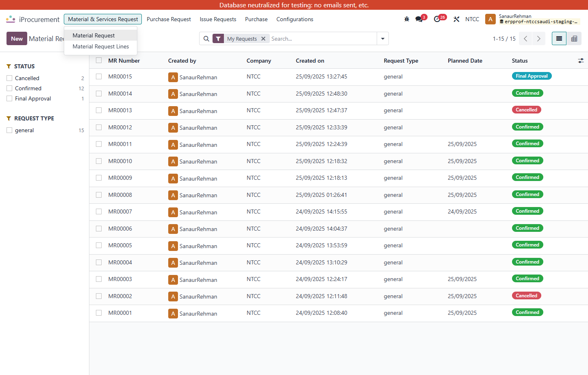The image size is (588, 375).
Task: Open the SanaurRehman user menu
Action: click(532, 19)
